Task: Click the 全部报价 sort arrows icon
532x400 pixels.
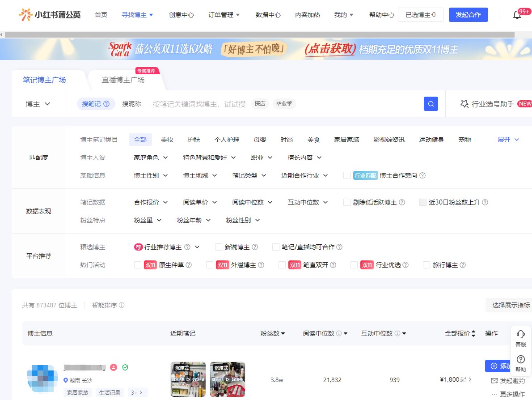Action: click(x=473, y=333)
